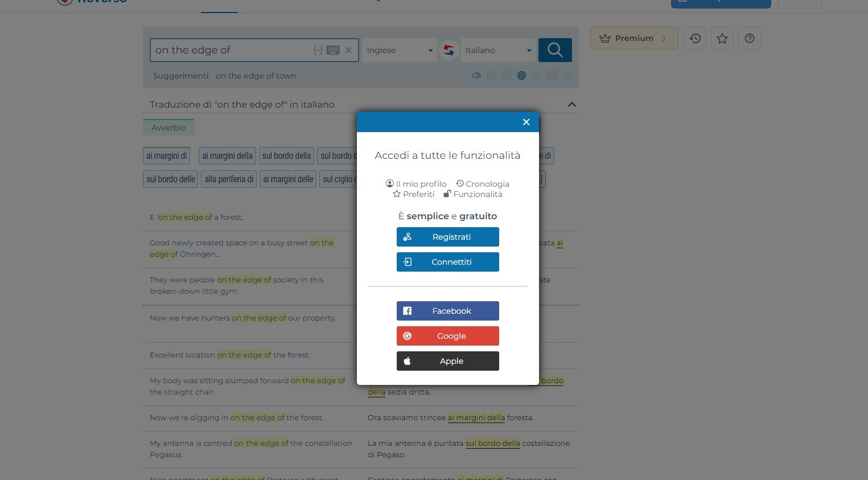Collapse the translation section chevron

pos(572,104)
